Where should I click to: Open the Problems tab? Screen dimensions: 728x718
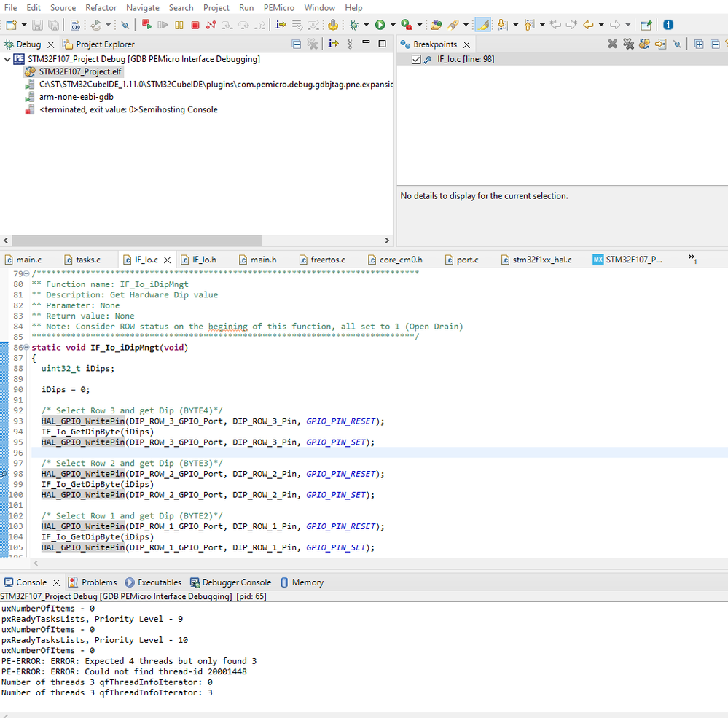[x=93, y=582]
